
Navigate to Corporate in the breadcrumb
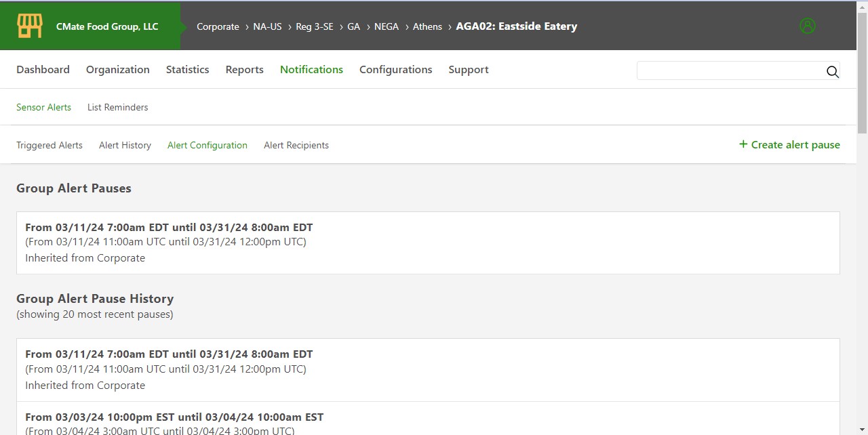click(x=218, y=27)
